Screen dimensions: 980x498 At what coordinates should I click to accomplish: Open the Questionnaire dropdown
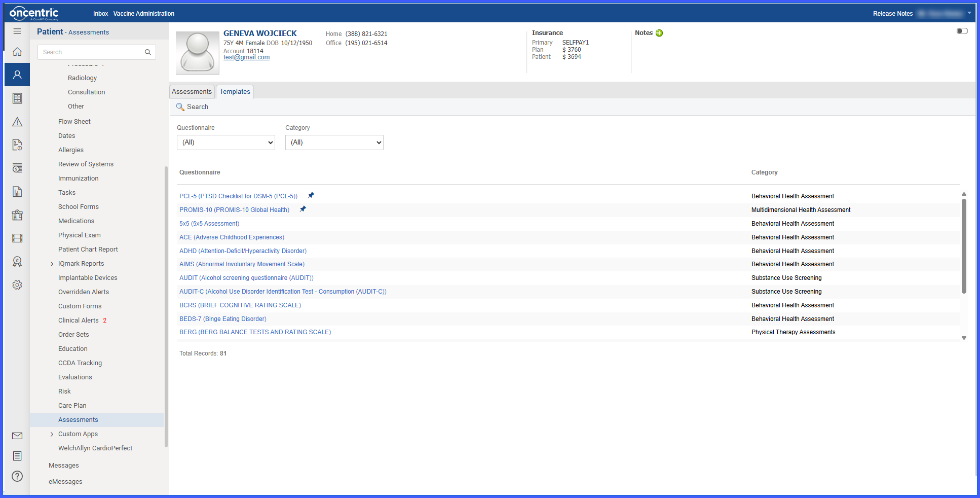[x=226, y=143]
